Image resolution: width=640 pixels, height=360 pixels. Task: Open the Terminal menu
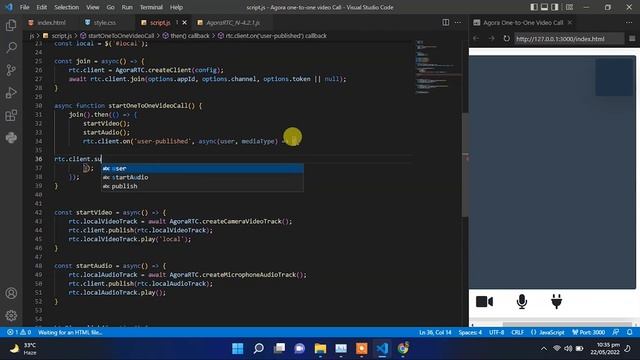pos(151,7)
